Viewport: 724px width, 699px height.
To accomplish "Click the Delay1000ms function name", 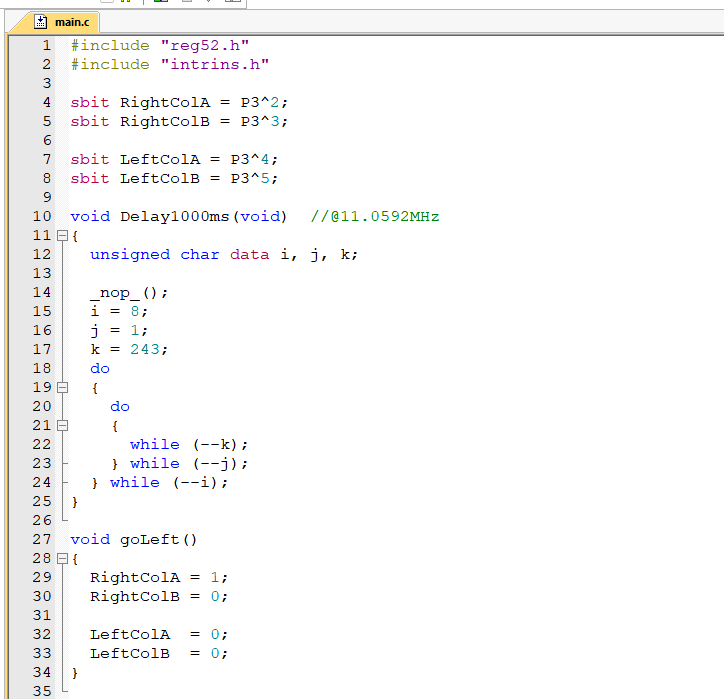I will click(x=175, y=217).
